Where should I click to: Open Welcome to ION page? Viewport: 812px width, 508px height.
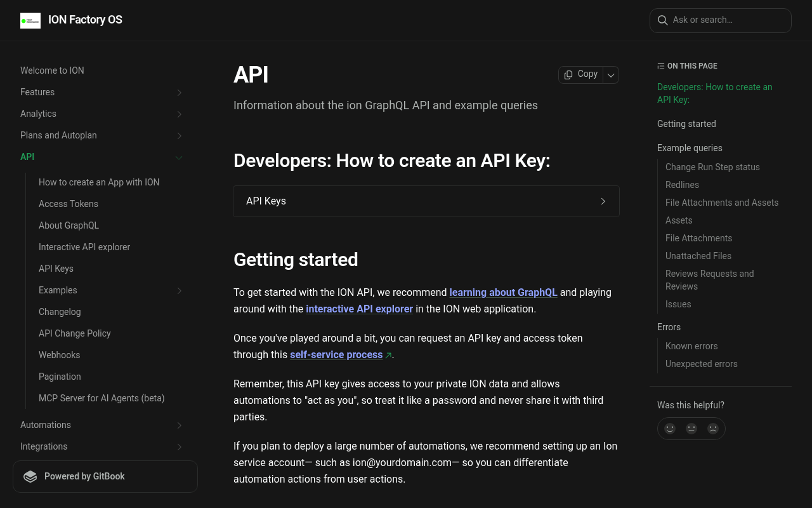[52, 70]
